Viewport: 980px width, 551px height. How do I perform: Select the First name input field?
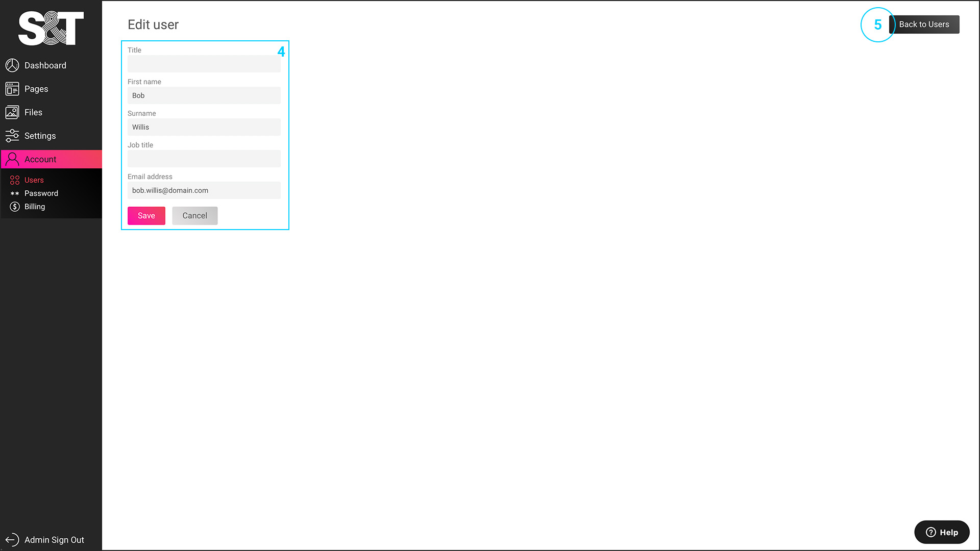[204, 95]
